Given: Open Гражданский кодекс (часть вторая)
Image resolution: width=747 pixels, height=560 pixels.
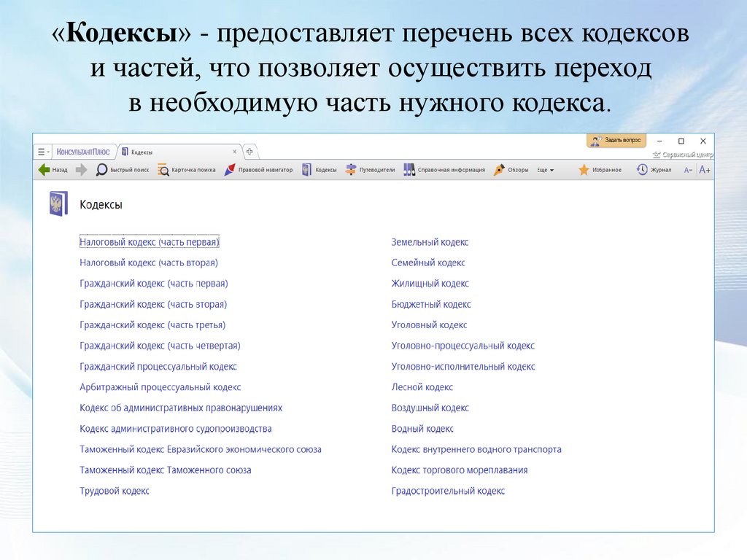Looking at the screenshot, I should click(153, 304).
